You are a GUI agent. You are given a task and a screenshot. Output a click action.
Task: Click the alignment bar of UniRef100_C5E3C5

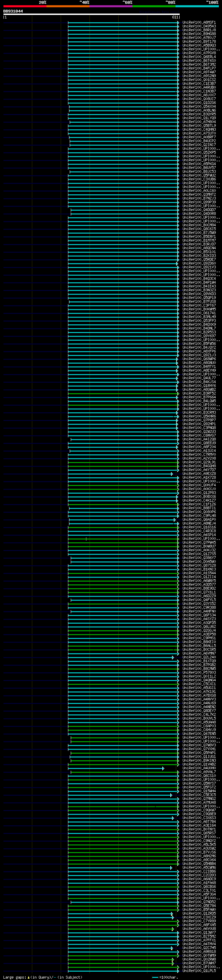click(120, 795)
